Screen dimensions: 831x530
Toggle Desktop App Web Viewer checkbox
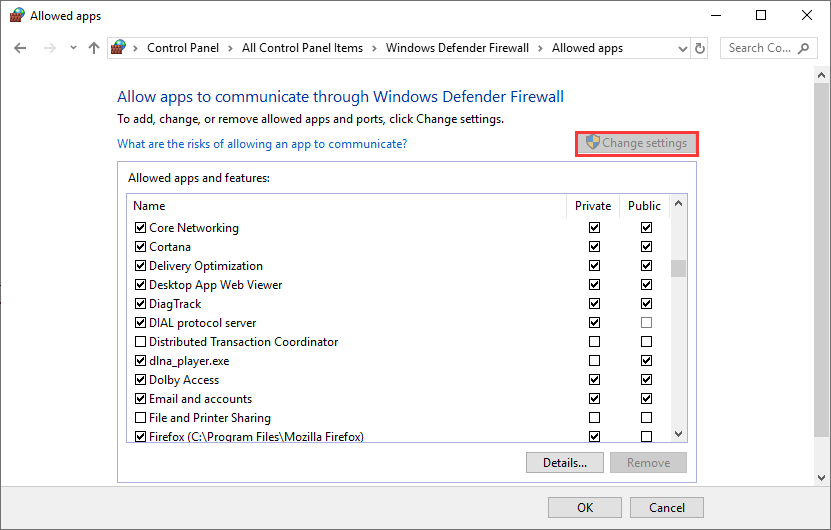(x=140, y=285)
